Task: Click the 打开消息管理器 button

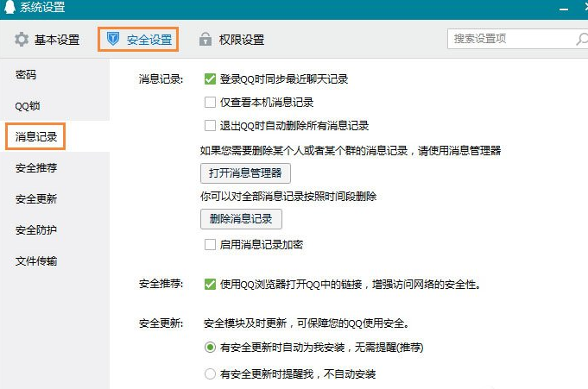Action: pos(245,173)
